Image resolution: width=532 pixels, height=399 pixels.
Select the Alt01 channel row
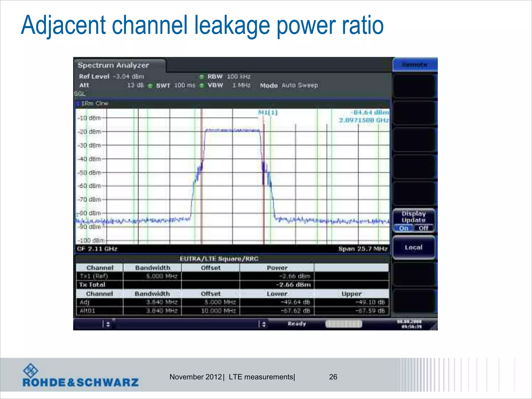click(x=232, y=311)
